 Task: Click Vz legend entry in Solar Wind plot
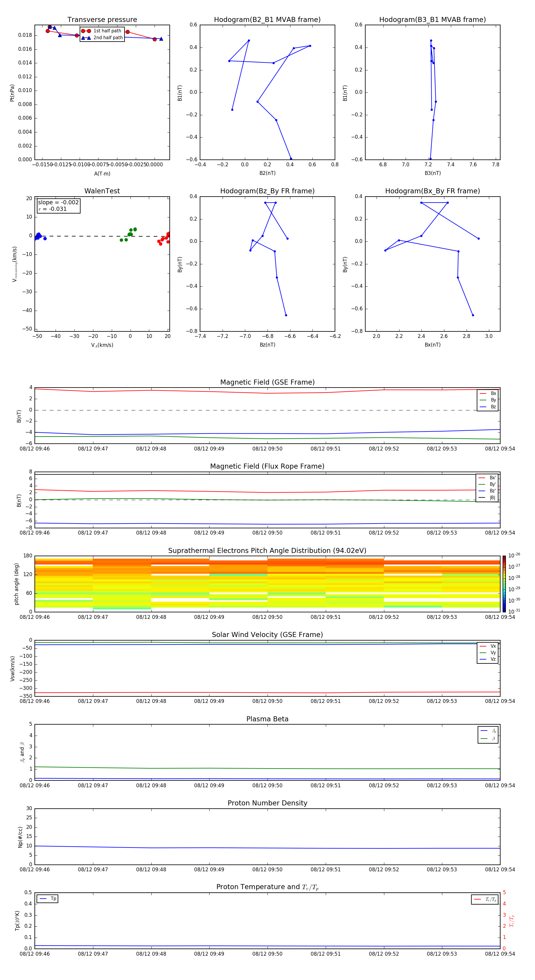coord(488,659)
